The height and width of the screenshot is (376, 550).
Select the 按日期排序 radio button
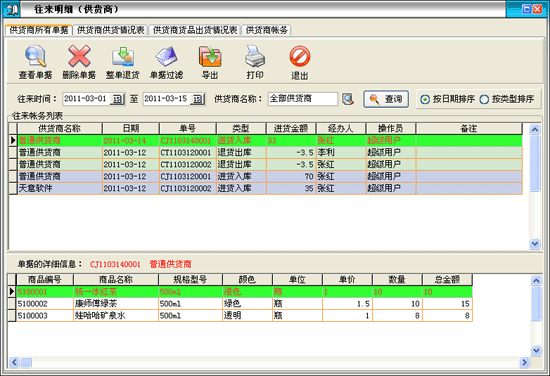click(425, 100)
